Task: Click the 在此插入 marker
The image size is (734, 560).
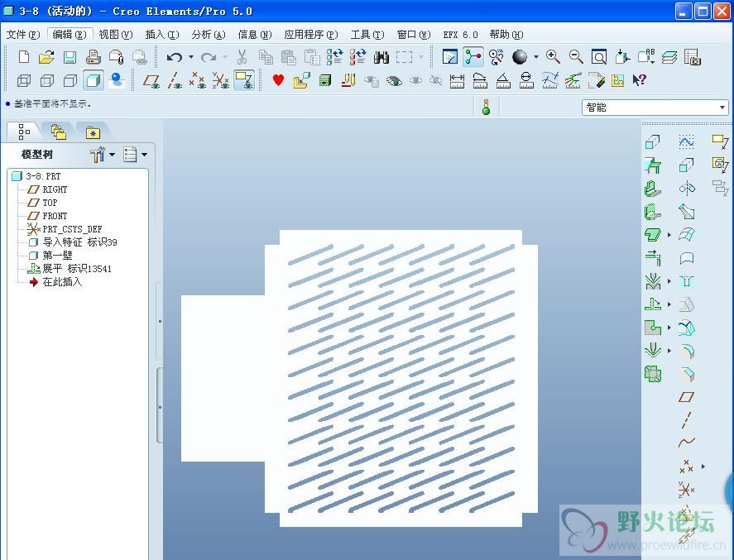Action: (55, 281)
